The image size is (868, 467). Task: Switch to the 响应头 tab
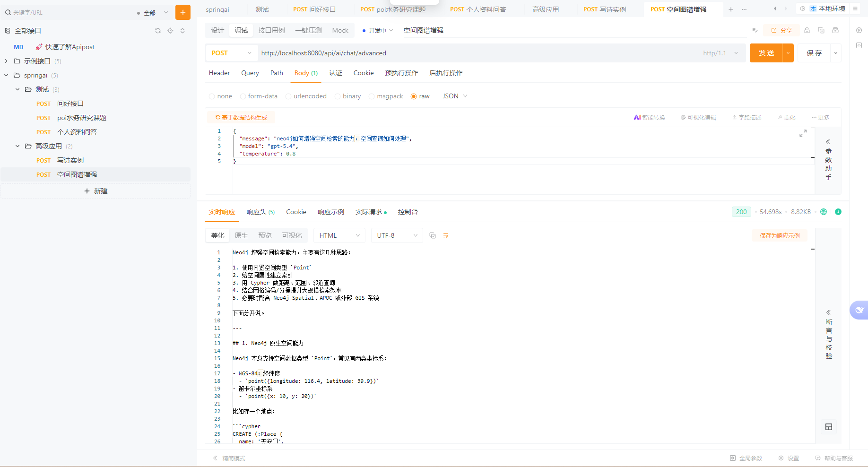click(x=260, y=212)
